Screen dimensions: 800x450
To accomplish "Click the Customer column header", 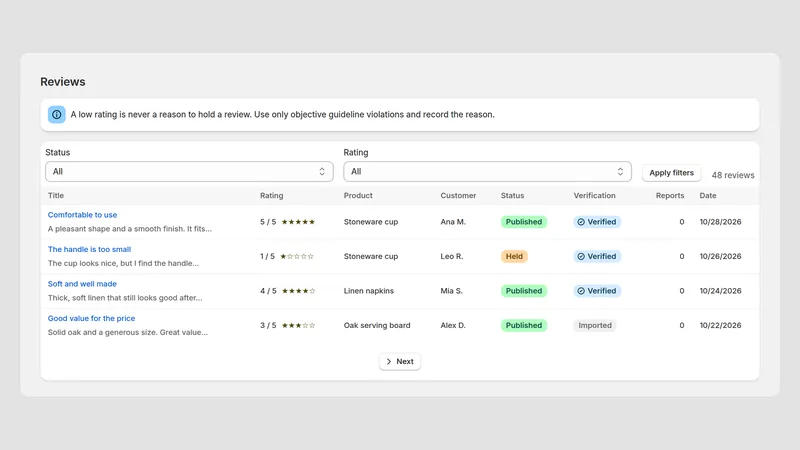I will (x=458, y=195).
